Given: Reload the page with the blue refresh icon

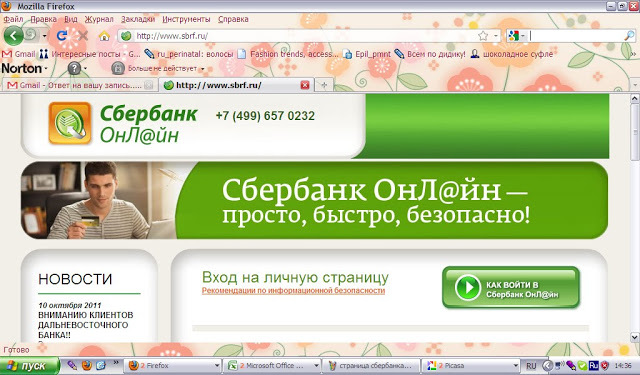Looking at the screenshot, I should (62, 36).
